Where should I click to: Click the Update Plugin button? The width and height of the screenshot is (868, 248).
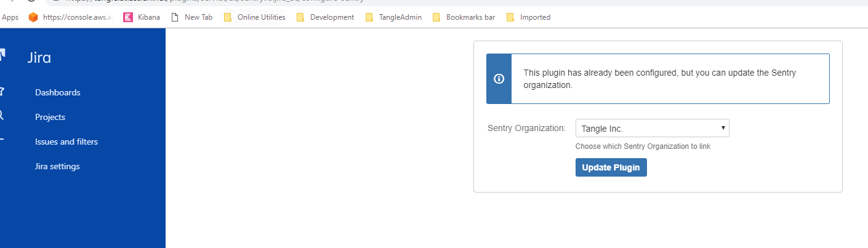611,167
